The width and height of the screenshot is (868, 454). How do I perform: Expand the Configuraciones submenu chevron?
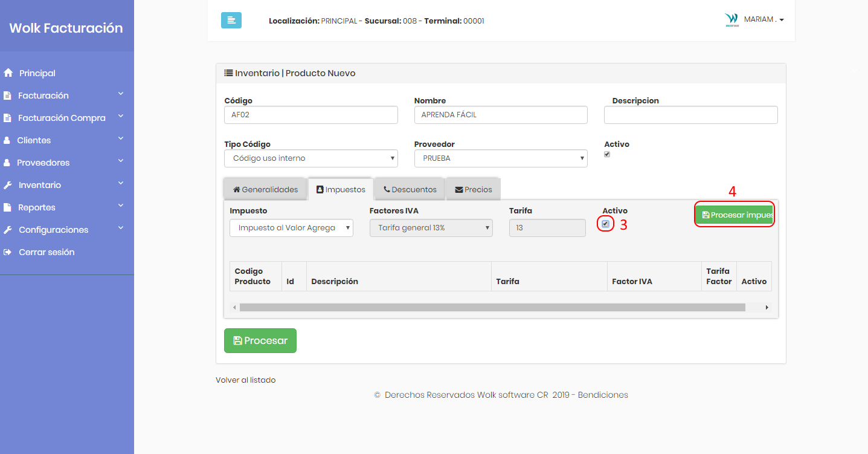pos(121,228)
